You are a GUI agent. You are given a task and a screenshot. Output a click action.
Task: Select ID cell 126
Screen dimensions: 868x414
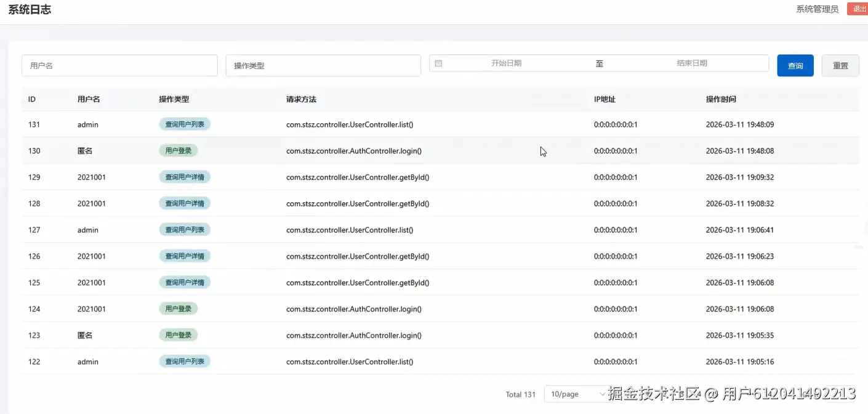click(x=34, y=256)
